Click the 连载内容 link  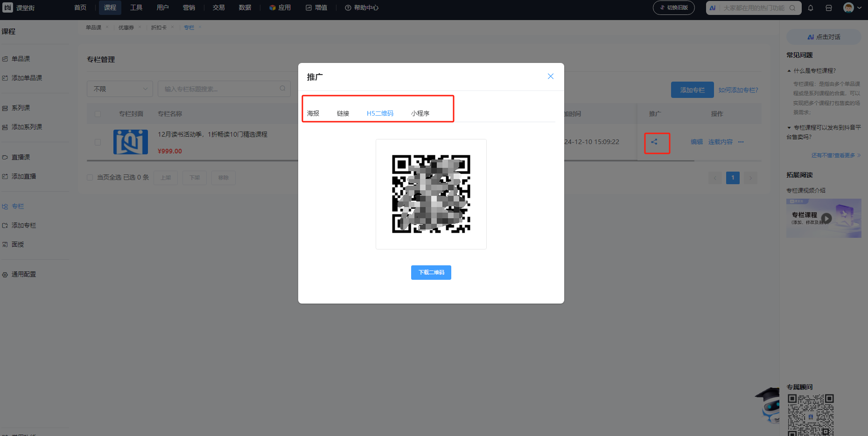[721, 142]
